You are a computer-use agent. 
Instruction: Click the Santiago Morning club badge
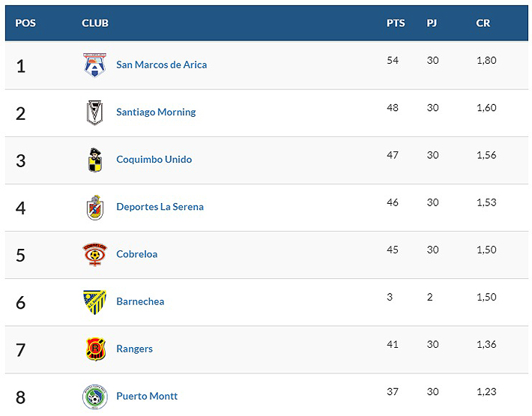click(95, 112)
